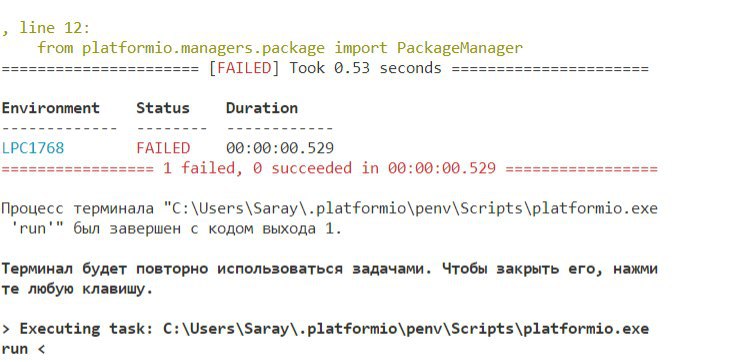Click the 'Took 0.53 seconds' text
This screenshot has width=740, height=362.
tap(365, 68)
